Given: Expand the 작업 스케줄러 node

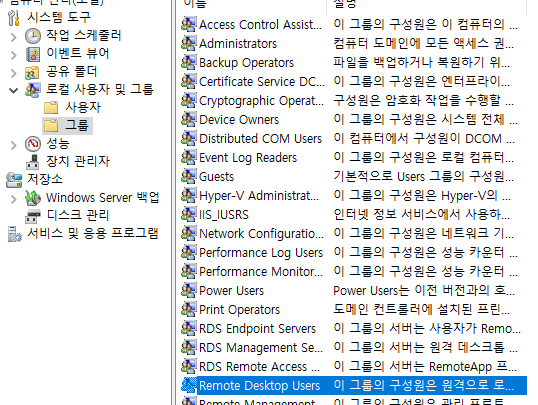Looking at the screenshot, I should tap(14, 36).
